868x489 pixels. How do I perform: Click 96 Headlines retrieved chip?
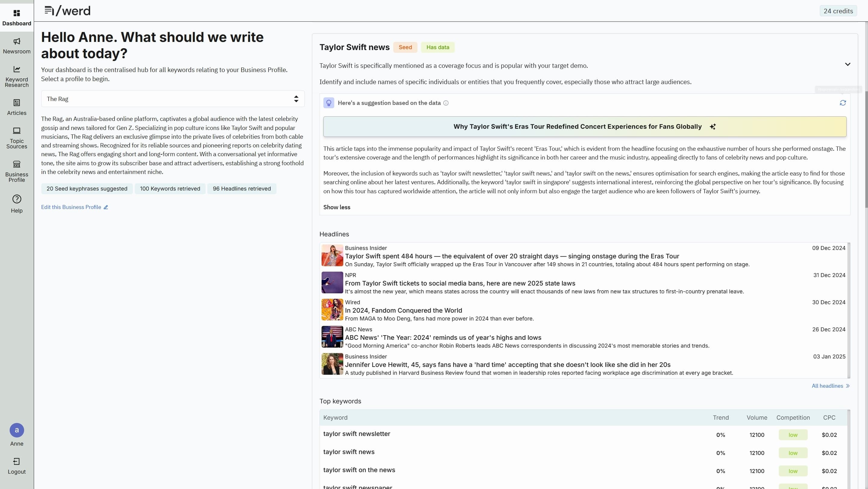coord(242,189)
